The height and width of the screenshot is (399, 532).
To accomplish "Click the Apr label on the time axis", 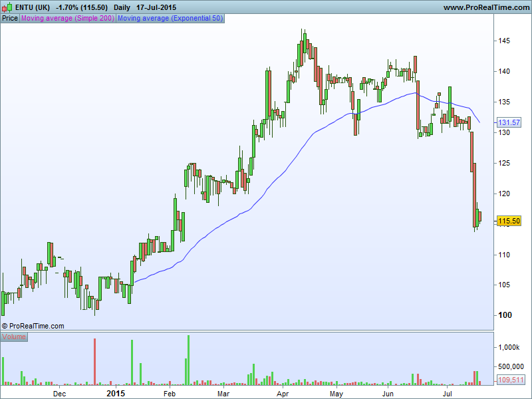I will [283, 394].
